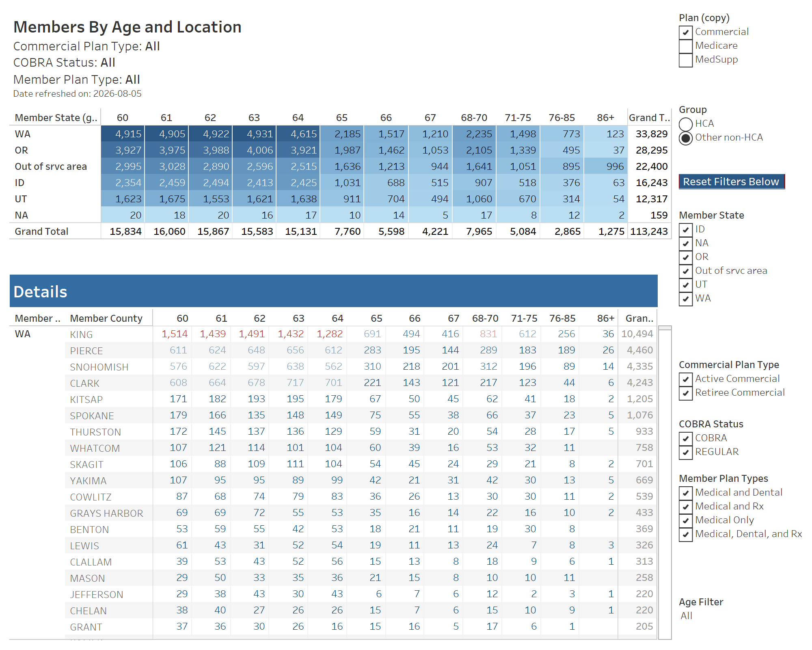Uncheck Medical and Rx plan type
Image resolution: width=812 pixels, height=650 pixels.
pos(686,507)
